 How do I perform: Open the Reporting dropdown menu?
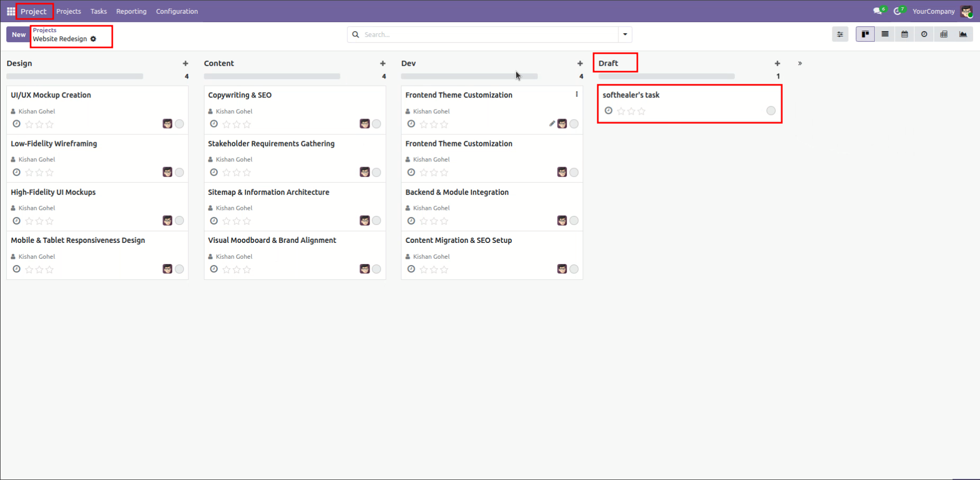131,11
